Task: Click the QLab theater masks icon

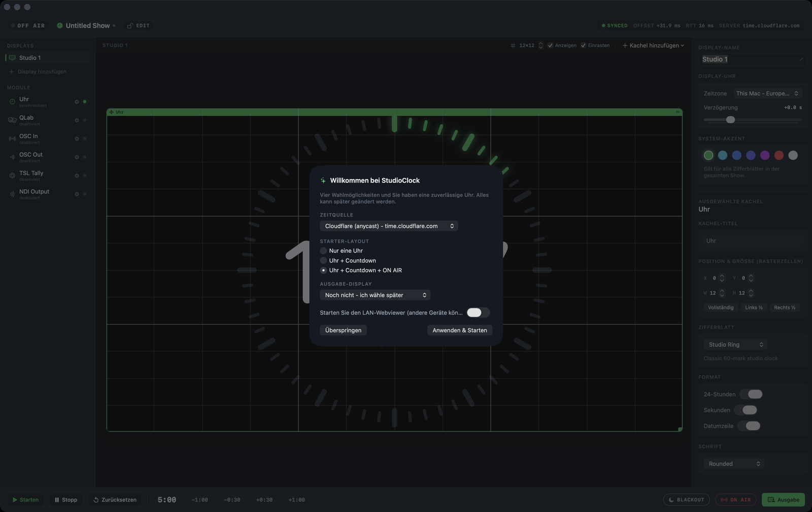Action: 12,120
